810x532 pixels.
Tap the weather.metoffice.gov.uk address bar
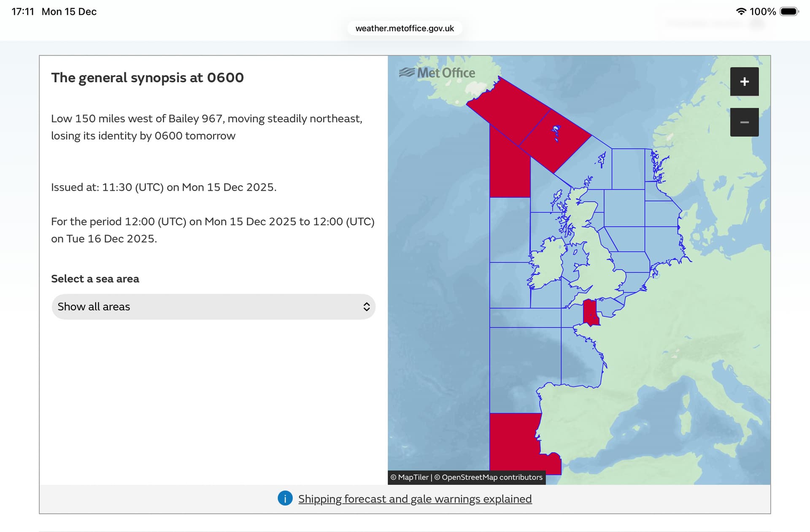pyautogui.click(x=405, y=28)
